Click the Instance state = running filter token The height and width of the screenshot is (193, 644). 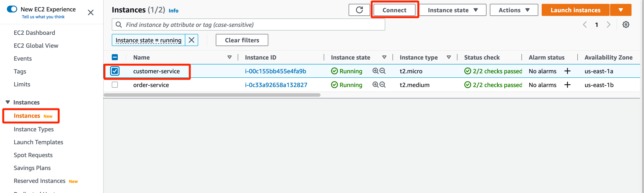click(x=148, y=40)
